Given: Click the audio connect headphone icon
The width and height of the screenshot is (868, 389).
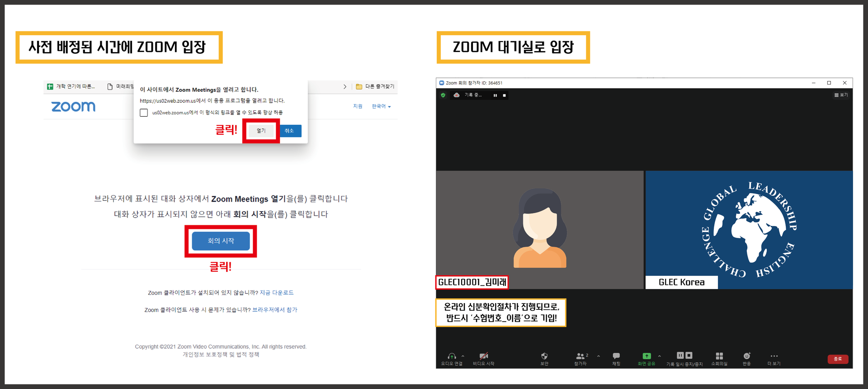Looking at the screenshot, I should 452,356.
